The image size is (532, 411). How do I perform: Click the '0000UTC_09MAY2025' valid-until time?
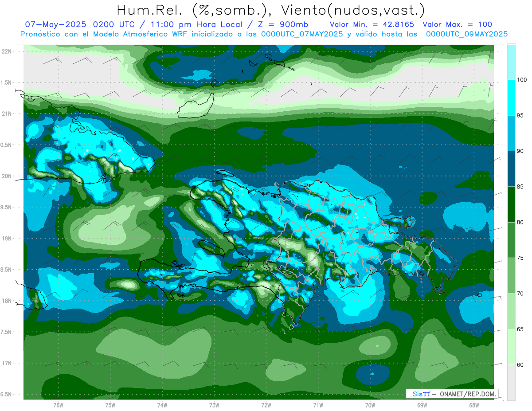pyautogui.click(x=466, y=34)
